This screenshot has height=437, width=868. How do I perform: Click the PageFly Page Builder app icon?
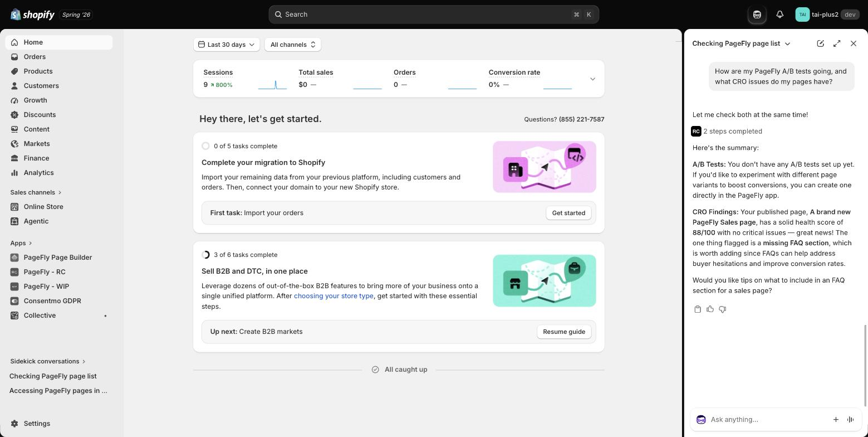click(14, 258)
